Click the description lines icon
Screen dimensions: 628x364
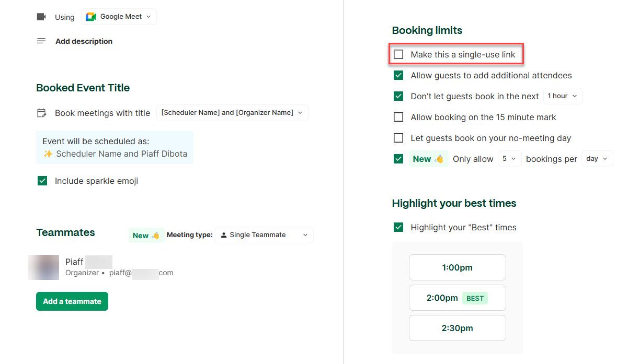pyautogui.click(x=41, y=41)
